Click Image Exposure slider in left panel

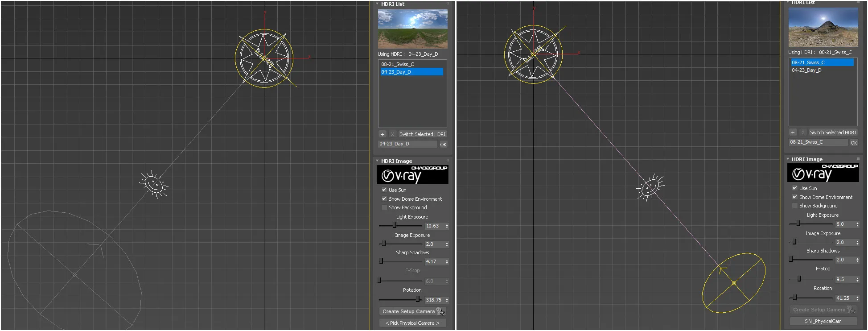[400, 244]
